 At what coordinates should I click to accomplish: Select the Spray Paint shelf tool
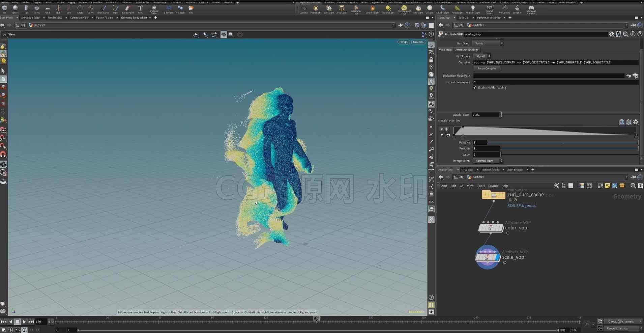pos(128,9)
